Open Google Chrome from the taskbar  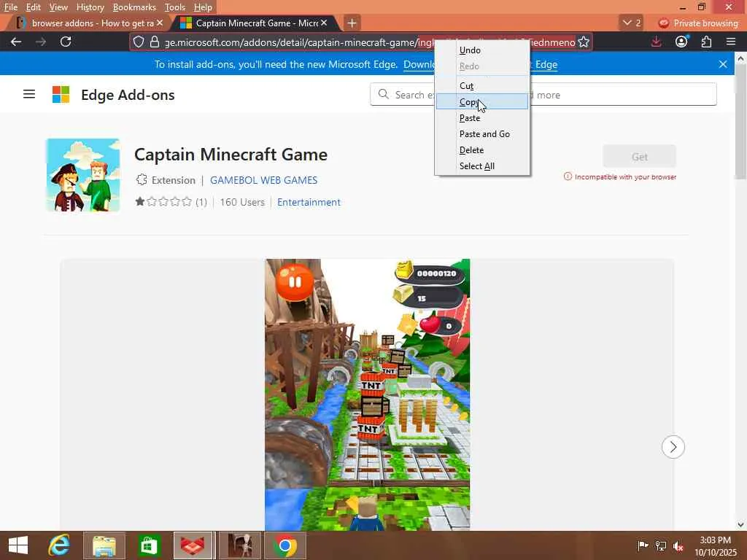click(x=285, y=545)
